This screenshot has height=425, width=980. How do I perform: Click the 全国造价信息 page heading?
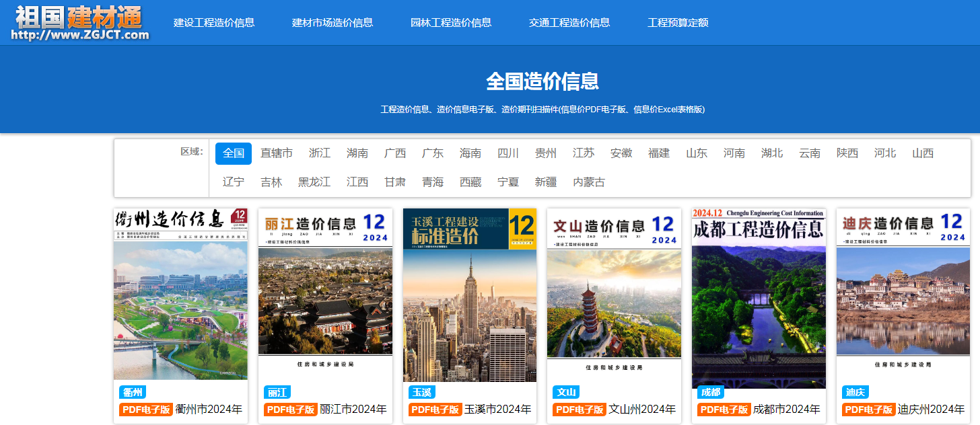coord(542,81)
